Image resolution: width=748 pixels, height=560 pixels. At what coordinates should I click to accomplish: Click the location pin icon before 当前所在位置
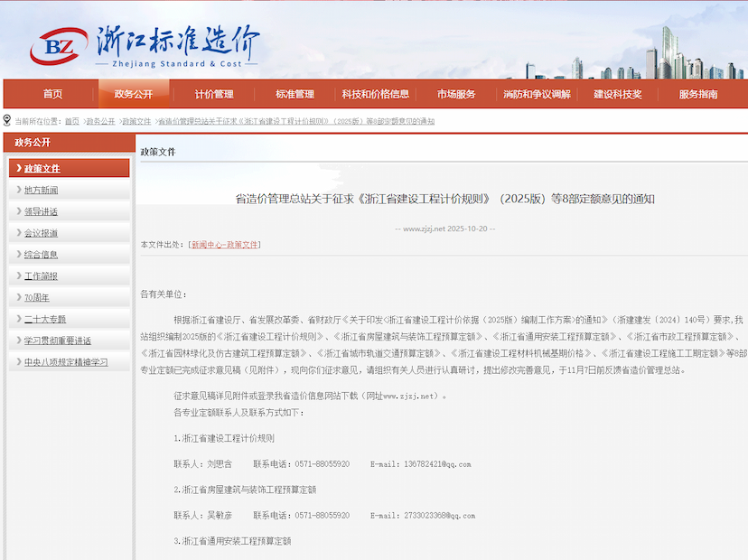8,121
